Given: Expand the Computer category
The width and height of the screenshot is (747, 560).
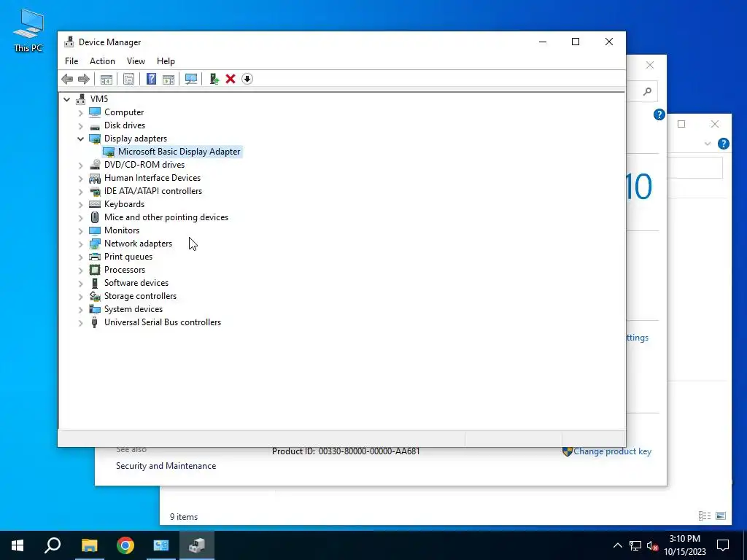Looking at the screenshot, I should (x=80, y=113).
